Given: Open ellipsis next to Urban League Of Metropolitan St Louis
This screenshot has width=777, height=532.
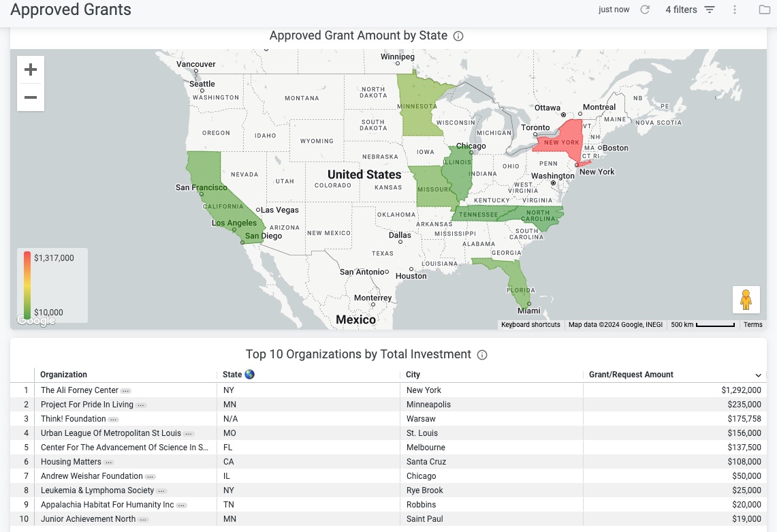Looking at the screenshot, I should click(189, 434).
